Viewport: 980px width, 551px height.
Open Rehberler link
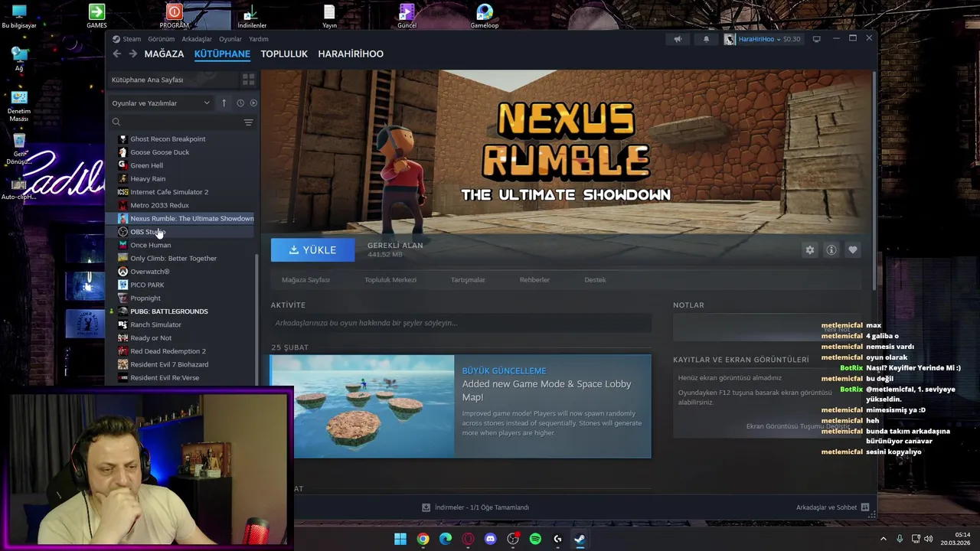coord(534,280)
